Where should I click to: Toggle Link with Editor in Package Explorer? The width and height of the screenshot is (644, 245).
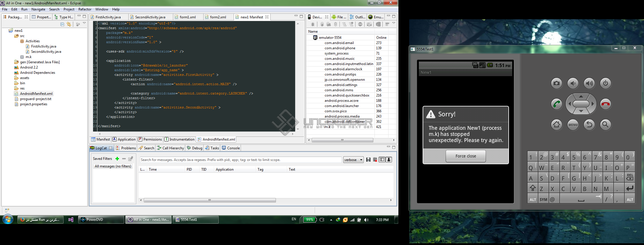[69, 24]
